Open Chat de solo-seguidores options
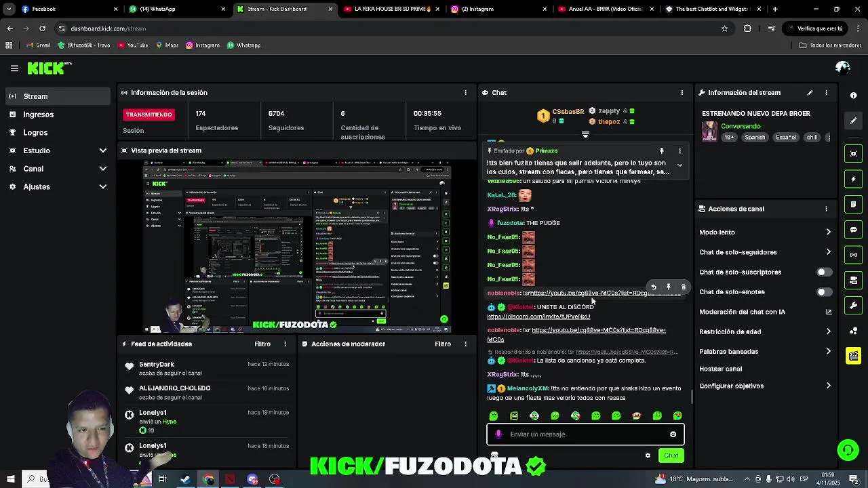 pyautogui.click(x=765, y=252)
